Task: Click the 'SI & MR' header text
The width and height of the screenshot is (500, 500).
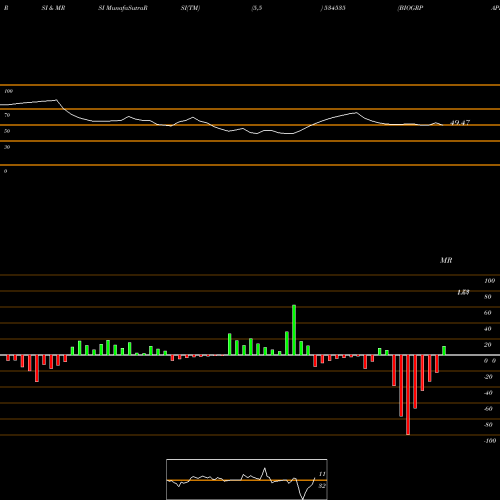Action: click(53, 8)
